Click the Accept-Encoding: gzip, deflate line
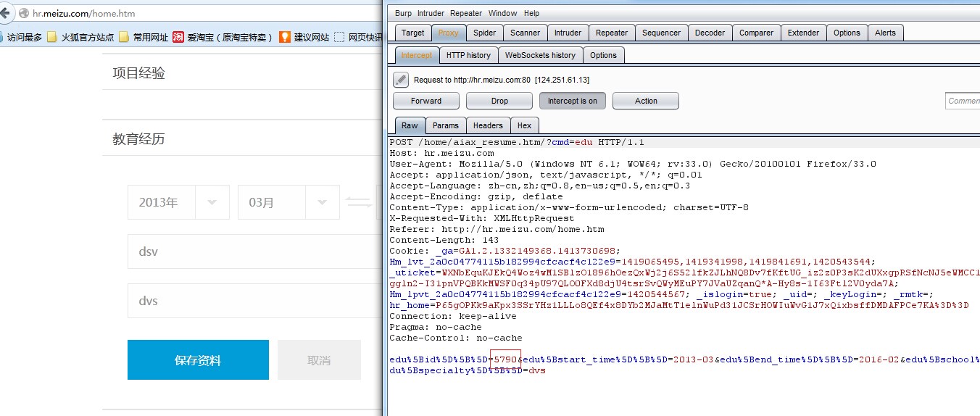980x416 pixels. pyautogui.click(x=476, y=196)
